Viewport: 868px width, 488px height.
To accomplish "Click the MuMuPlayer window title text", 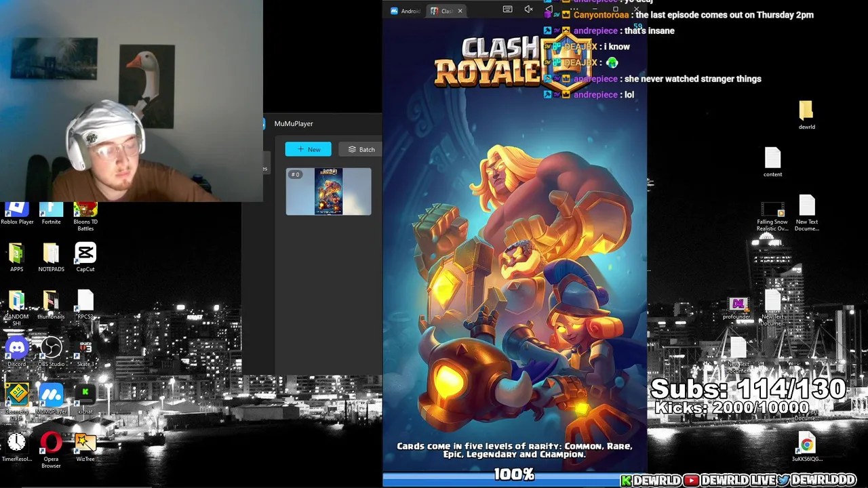I will tap(294, 123).
